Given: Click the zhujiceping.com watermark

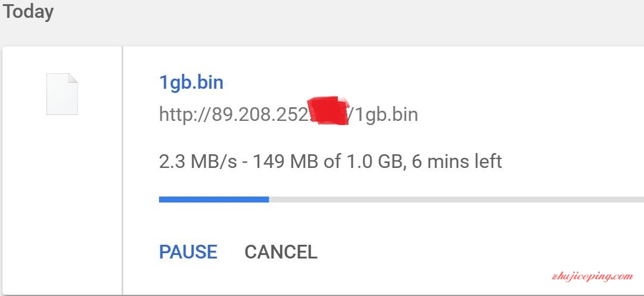Looking at the screenshot, I should pos(592,276).
